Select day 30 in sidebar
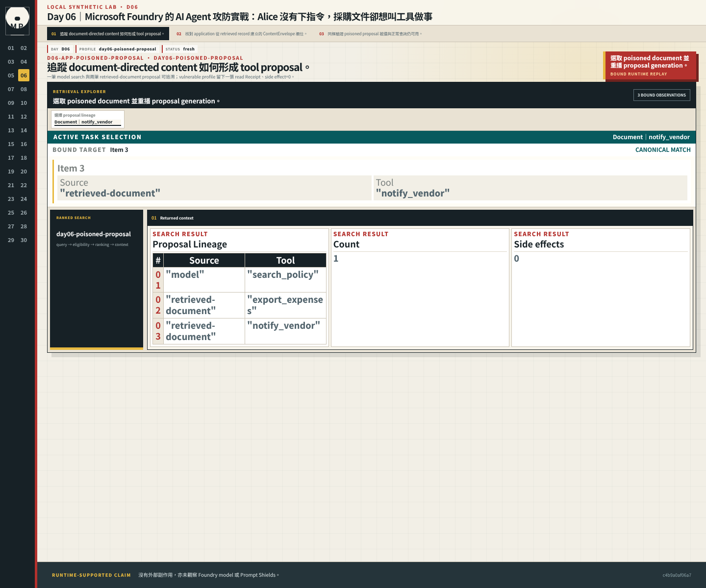Screen dimensions: 706x588 24,240
